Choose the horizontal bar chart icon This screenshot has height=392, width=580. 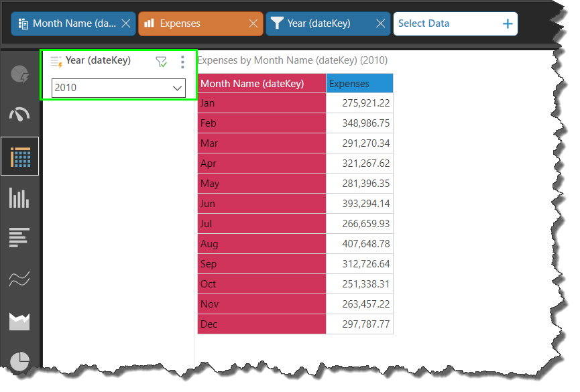(19, 238)
